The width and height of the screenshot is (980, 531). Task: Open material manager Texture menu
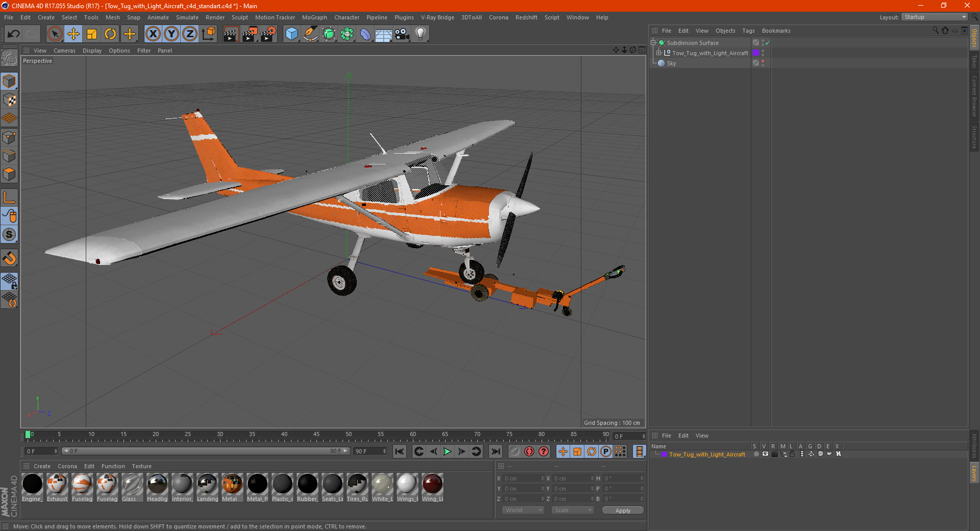141,466
